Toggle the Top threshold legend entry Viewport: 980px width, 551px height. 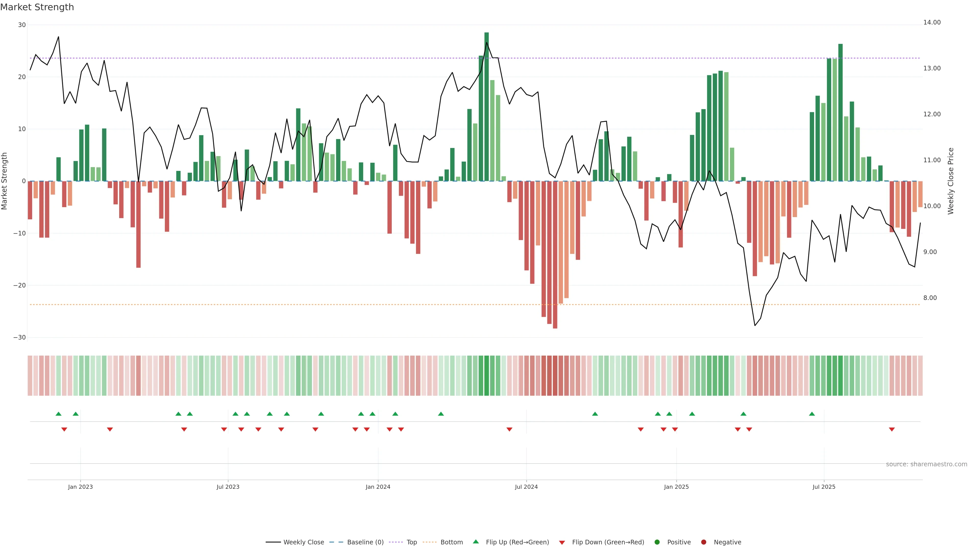[x=412, y=542]
